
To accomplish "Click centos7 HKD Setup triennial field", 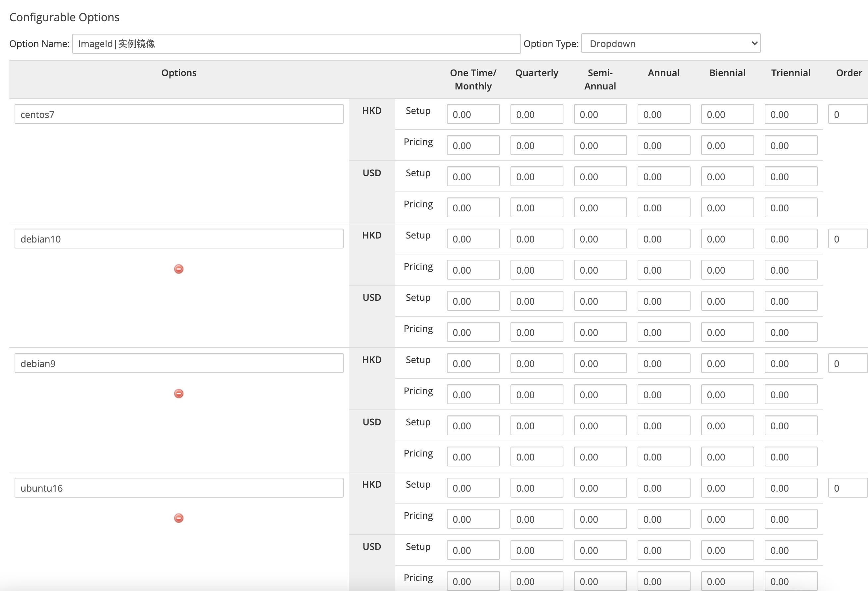I will point(791,114).
